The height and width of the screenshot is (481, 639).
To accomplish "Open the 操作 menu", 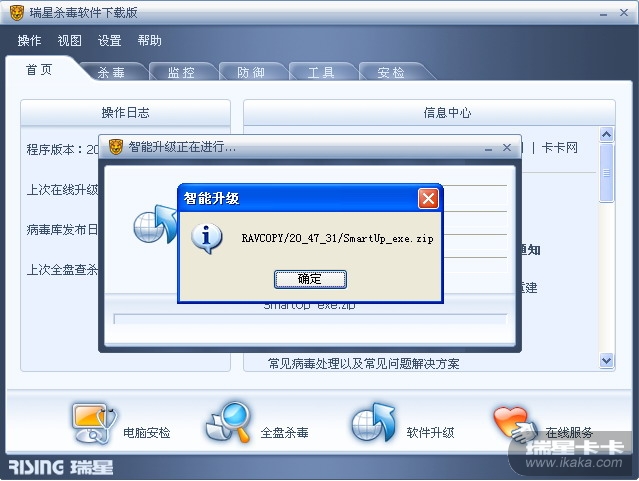I will point(29,40).
